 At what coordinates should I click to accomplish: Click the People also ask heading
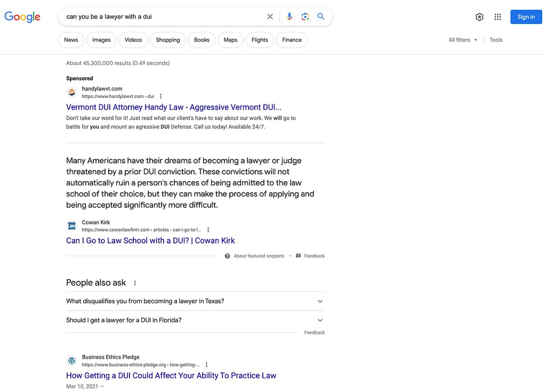[x=96, y=283]
